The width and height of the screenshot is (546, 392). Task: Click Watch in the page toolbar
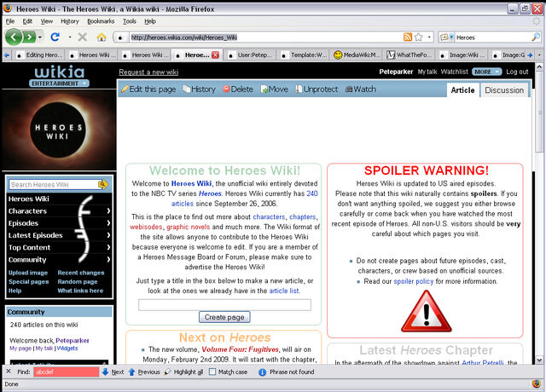click(x=360, y=89)
